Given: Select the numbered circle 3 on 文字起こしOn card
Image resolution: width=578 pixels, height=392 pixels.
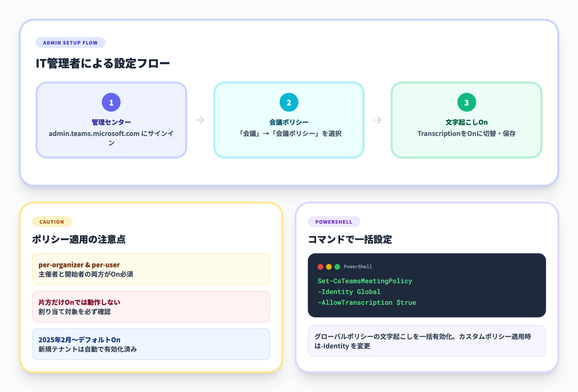Looking at the screenshot, I should [x=467, y=102].
